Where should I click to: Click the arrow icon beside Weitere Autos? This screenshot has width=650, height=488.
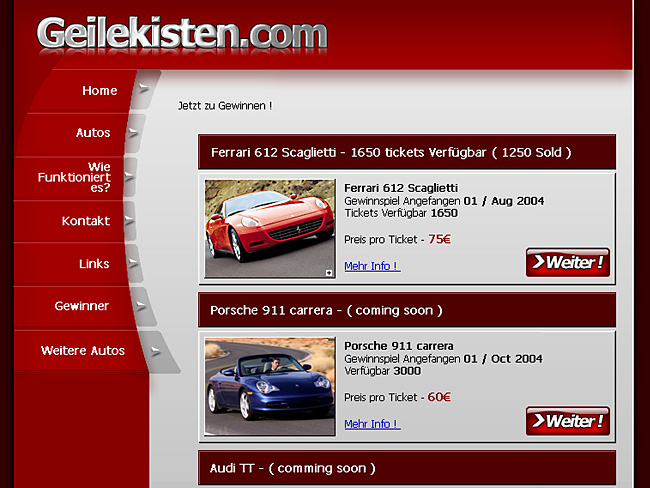pos(155,351)
